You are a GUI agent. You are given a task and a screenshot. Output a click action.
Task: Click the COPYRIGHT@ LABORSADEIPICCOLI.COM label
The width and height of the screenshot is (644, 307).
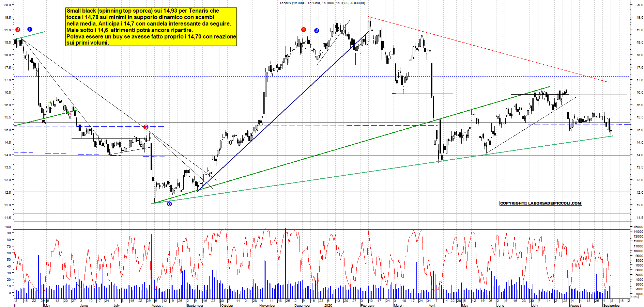[x=541, y=203]
